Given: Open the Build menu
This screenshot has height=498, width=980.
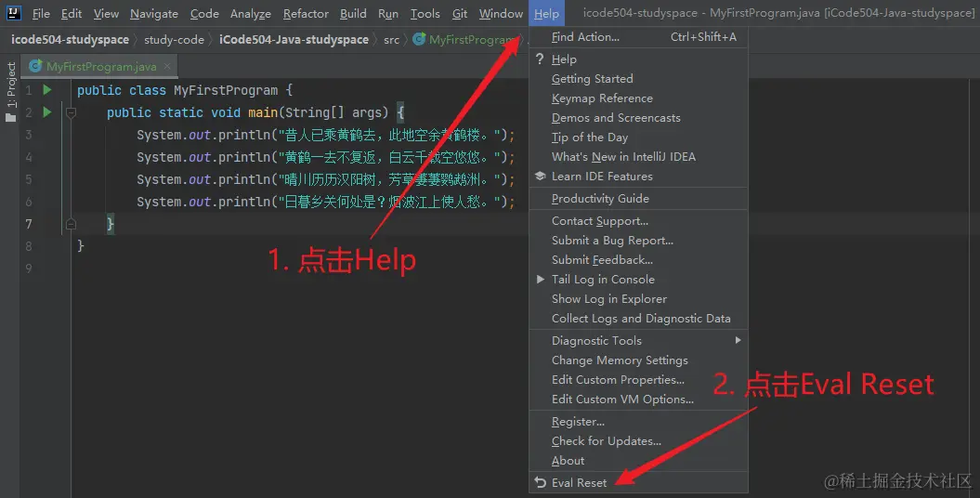Looking at the screenshot, I should pyautogui.click(x=353, y=13).
